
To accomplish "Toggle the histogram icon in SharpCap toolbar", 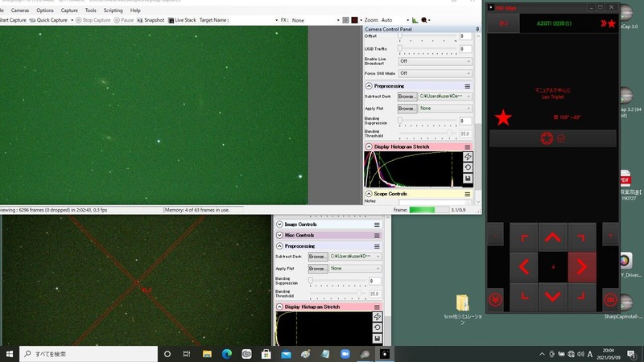I will pyautogui.click(x=415, y=20).
